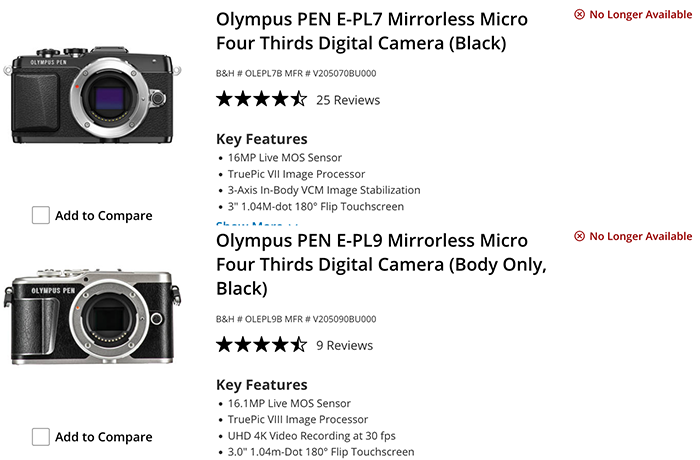The width and height of the screenshot is (700, 460).
Task: Expand Show More under E-PL7 key features
Action: 250,226
